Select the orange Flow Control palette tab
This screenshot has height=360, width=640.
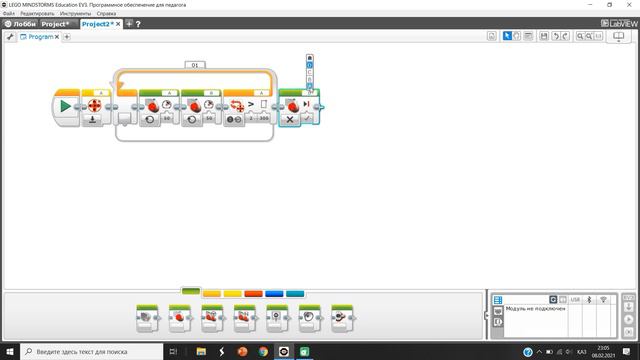click(x=212, y=293)
